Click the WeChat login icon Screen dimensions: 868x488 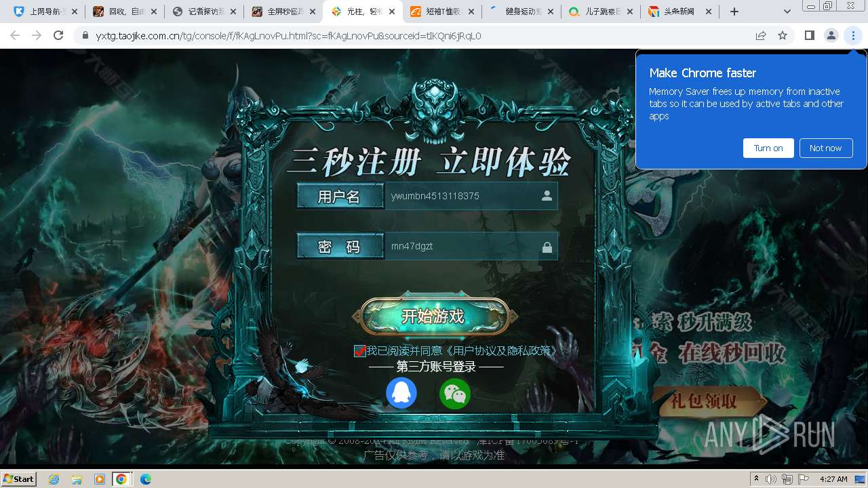click(x=455, y=393)
